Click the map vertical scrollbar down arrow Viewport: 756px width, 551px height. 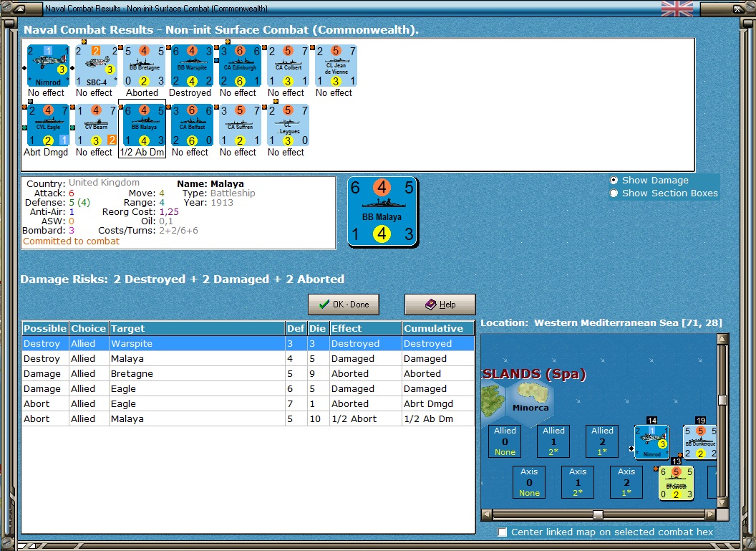point(722,502)
